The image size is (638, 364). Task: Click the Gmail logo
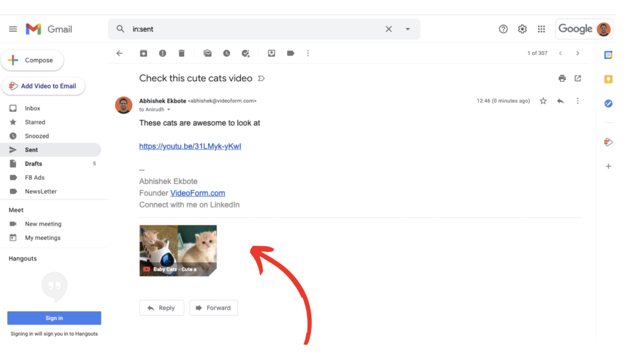pos(49,29)
